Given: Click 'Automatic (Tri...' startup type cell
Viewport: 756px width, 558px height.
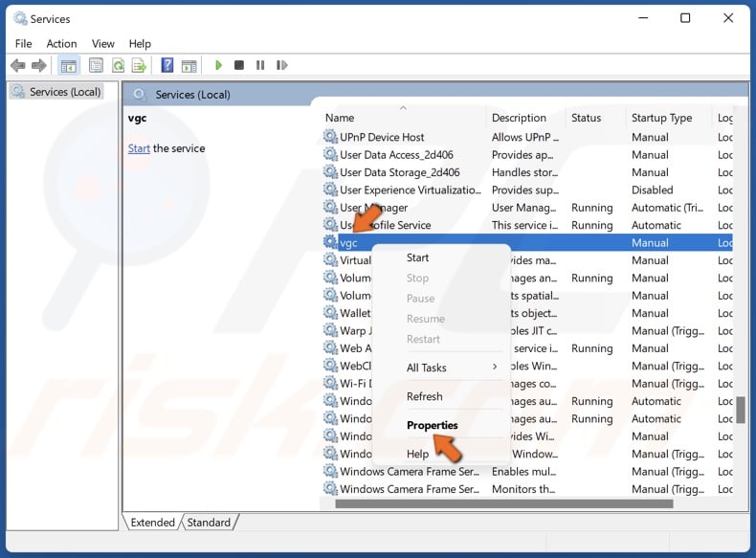Looking at the screenshot, I should 667,208.
